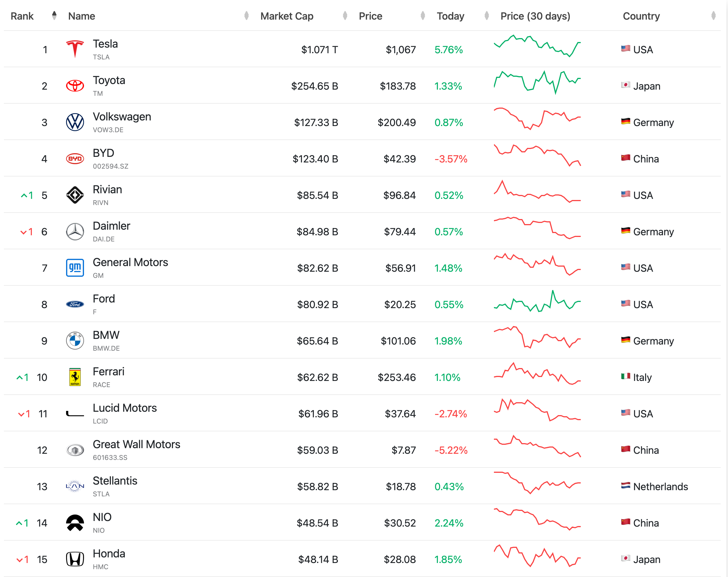
Task: Open the Tesla company link
Action: (105, 44)
